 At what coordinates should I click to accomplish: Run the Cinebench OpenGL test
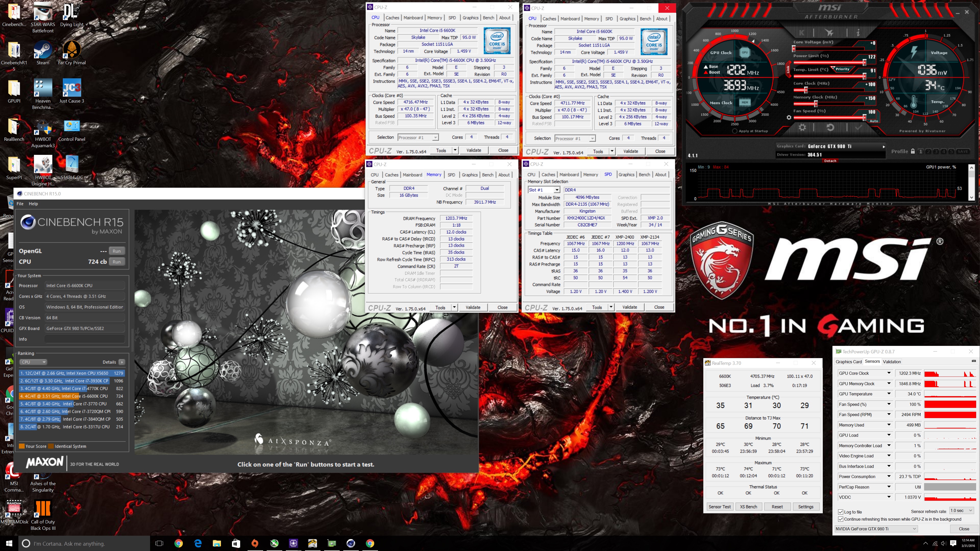click(117, 251)
